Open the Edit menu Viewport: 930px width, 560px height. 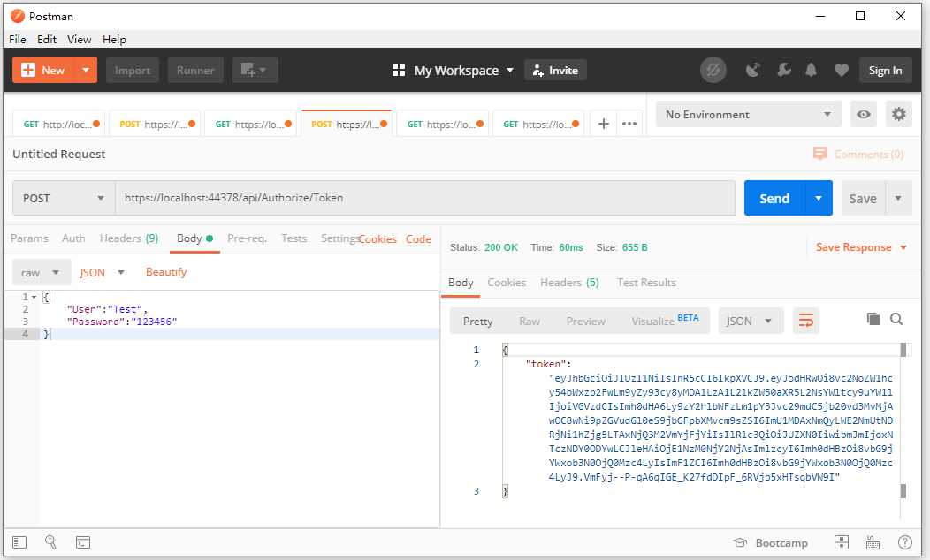[x=46, y=39]
